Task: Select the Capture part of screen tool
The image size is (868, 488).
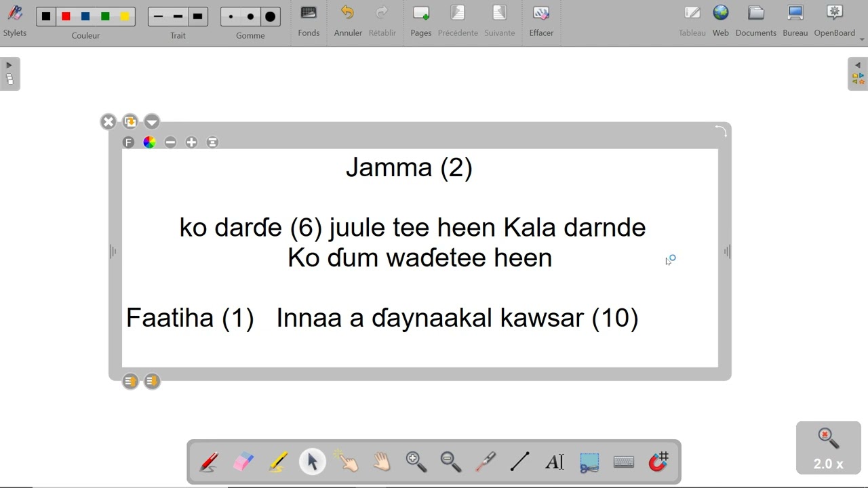Action: 589,462
